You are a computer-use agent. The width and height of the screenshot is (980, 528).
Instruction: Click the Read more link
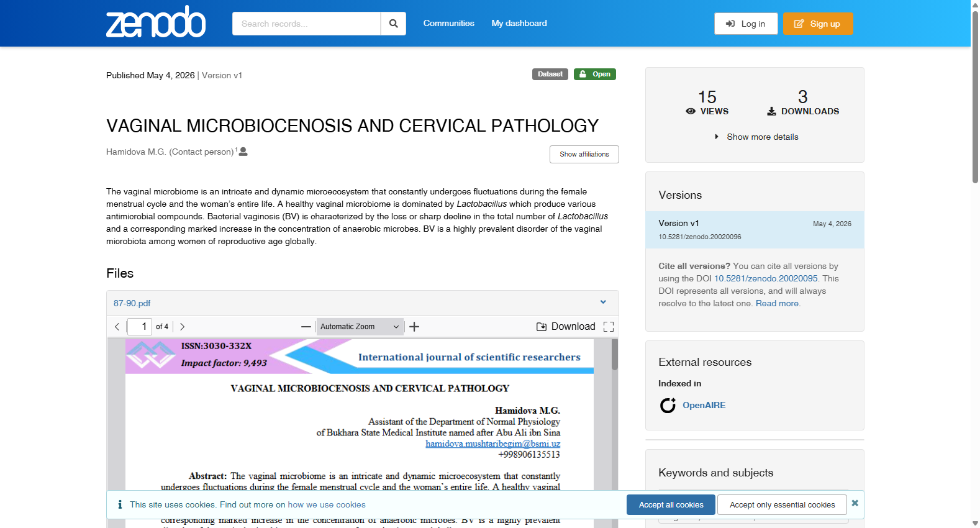[x=777, y=303]
